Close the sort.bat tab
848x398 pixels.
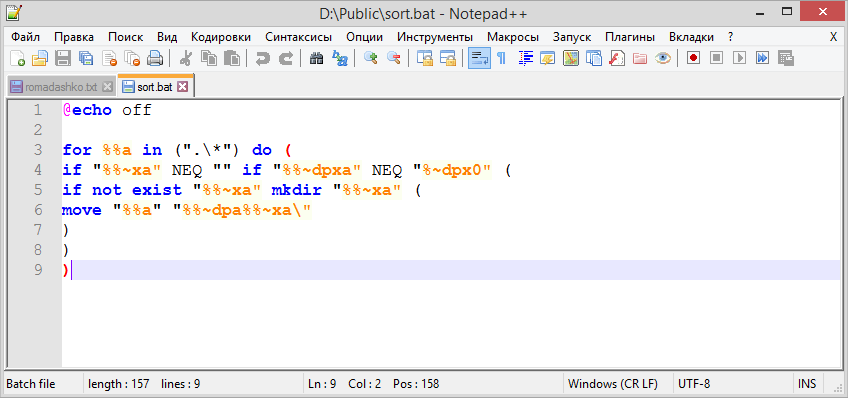[x=183, y=87]
